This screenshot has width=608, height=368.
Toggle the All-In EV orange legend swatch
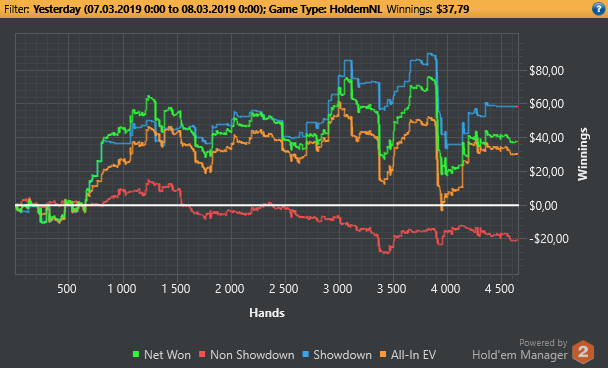coord(383,354)
